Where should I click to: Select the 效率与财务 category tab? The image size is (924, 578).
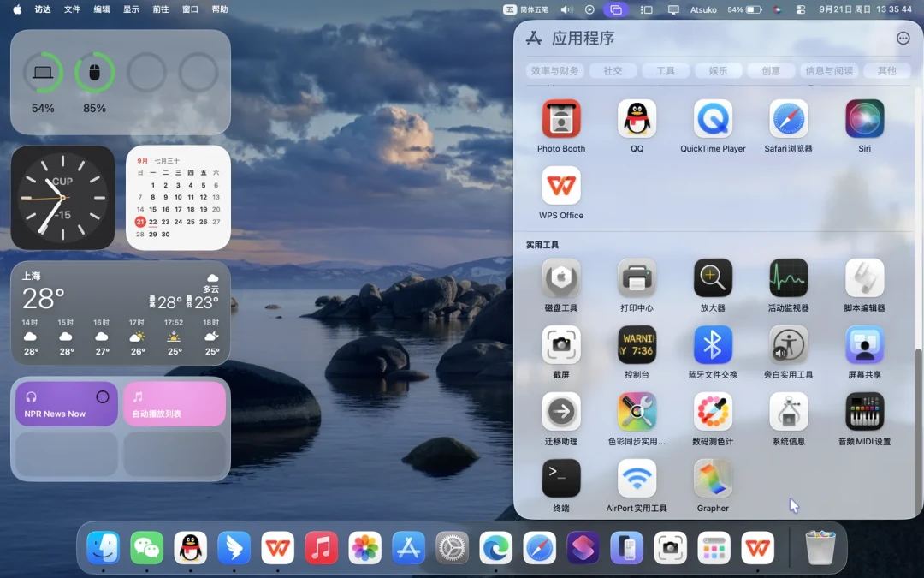[x=554, y=71]
